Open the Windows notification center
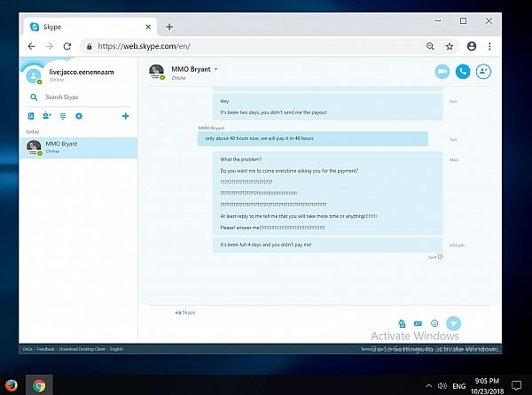Viewport: 532px width, 395px height. [516, 385]
